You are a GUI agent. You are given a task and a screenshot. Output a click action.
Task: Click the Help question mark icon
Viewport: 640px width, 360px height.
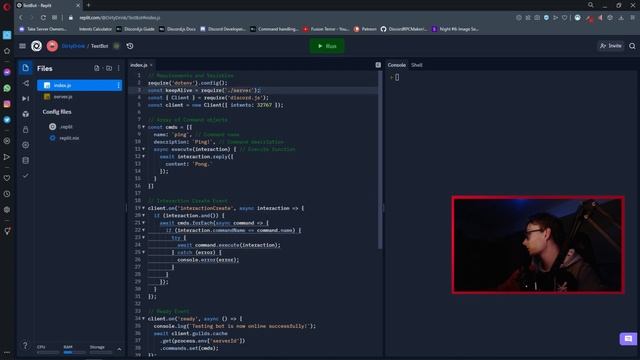coord(25,345)
